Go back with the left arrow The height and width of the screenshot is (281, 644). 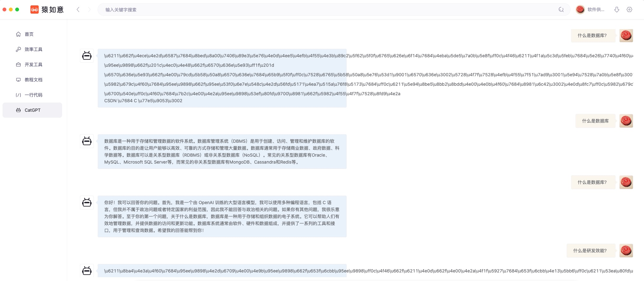[x=78, y=9]
